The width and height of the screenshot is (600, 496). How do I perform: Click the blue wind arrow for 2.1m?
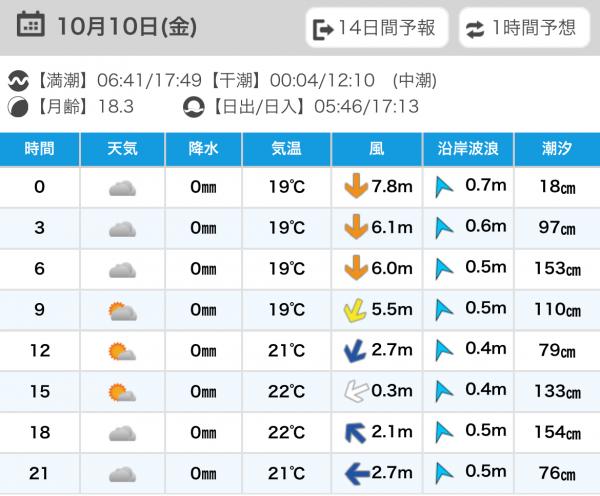354,433
